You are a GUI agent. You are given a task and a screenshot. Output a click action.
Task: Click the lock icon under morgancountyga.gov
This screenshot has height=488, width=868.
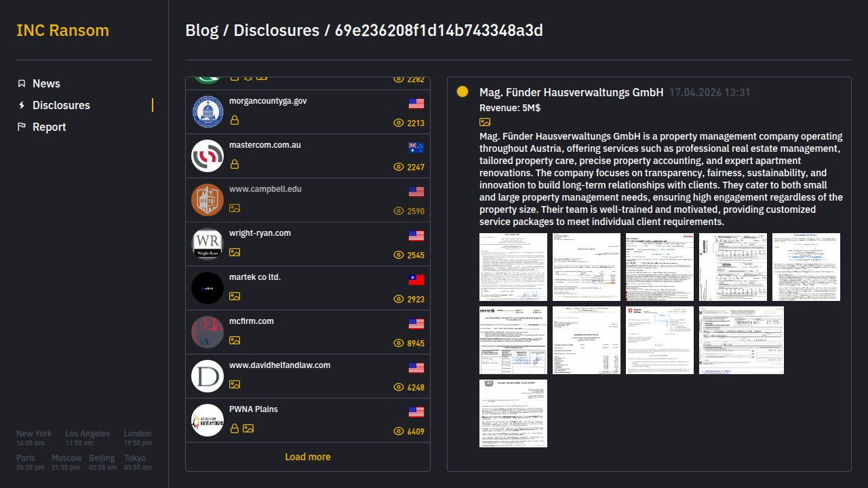[235, 120]
